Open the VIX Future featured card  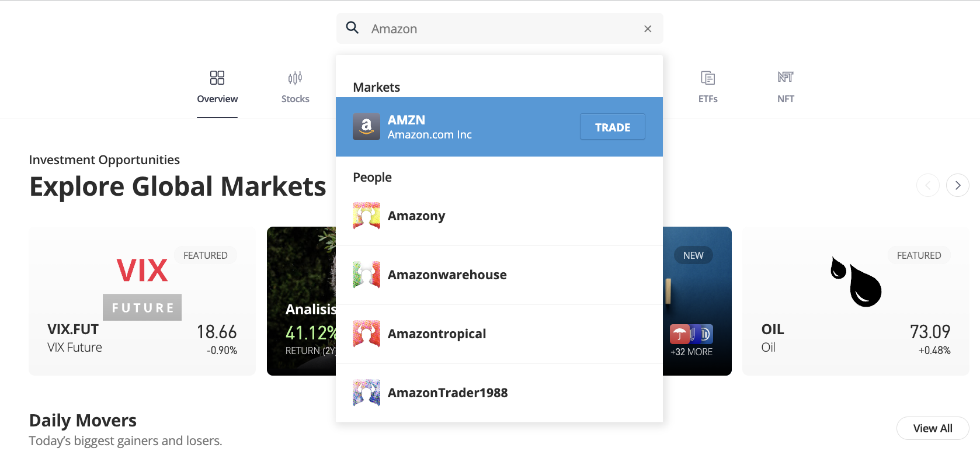143,301
